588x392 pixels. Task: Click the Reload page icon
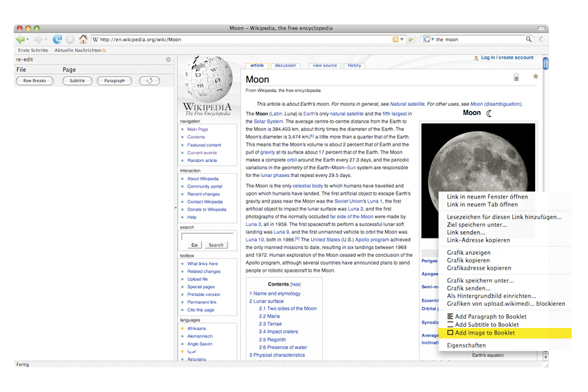(x=57, y=40)
